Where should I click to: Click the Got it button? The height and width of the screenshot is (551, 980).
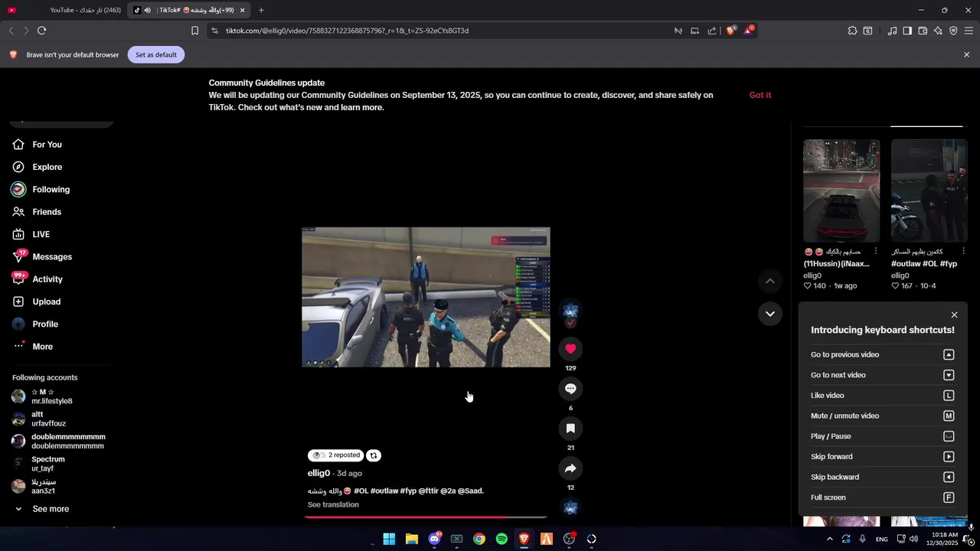pos(760,95)
